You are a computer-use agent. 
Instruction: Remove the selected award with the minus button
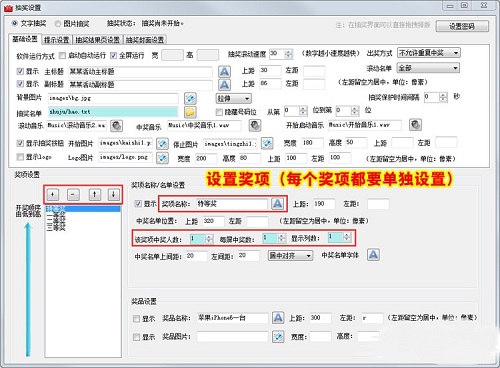[x=73, y=194]
